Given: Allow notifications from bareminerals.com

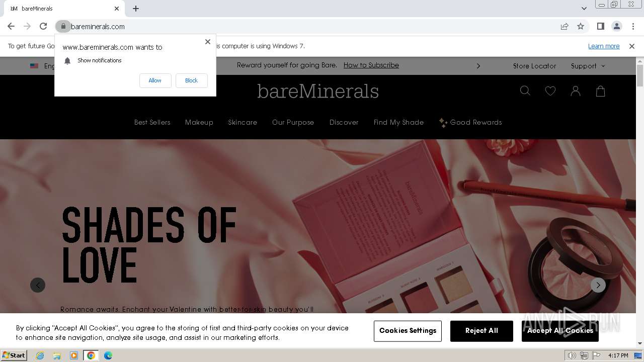Looking at the screenshot, I should coord(155,80).
